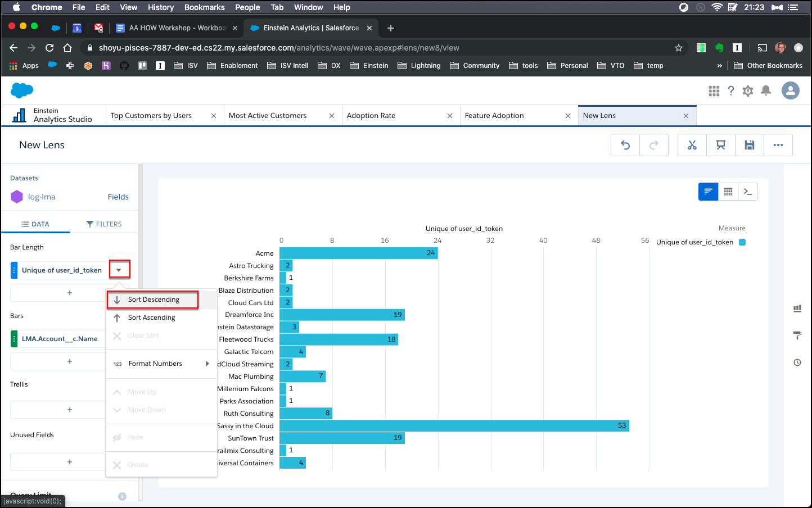Open the Chrome Bookmarks menu
Viewport: 812px width, 508px height.
point(204,7)
